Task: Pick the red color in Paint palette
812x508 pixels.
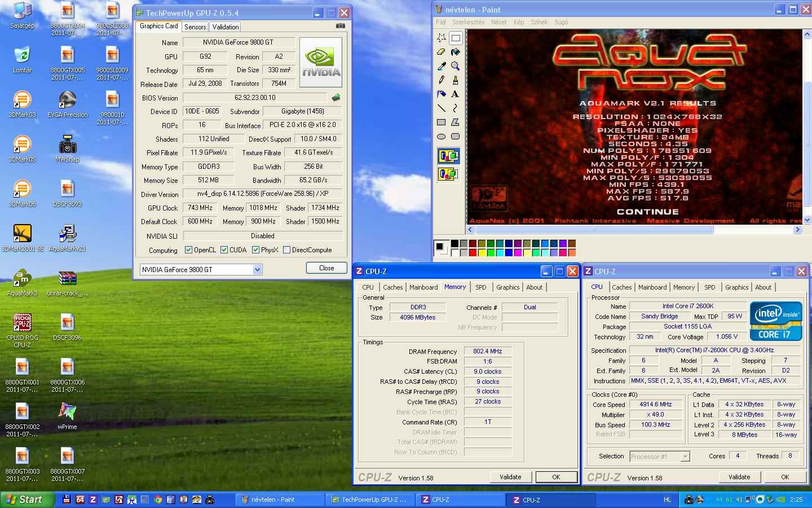Action: pos(473,253)
